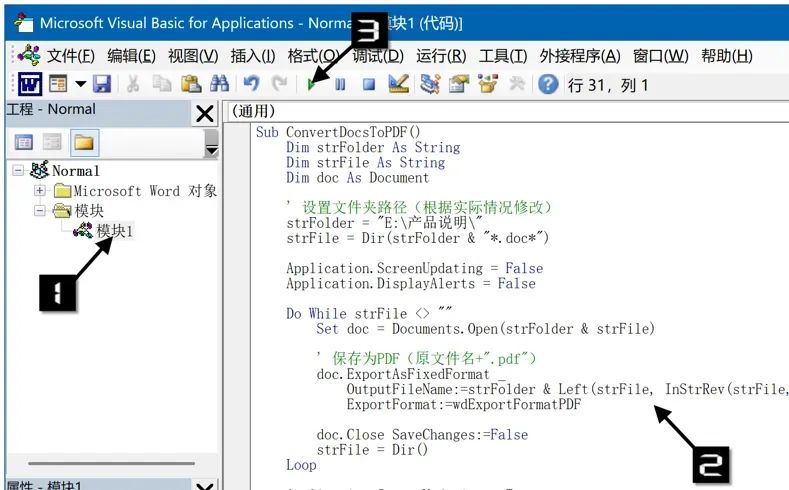Viewport: 789px width, 490px height.
Task: Click the strFile = Dir() code line
Action: pos(372,449)
